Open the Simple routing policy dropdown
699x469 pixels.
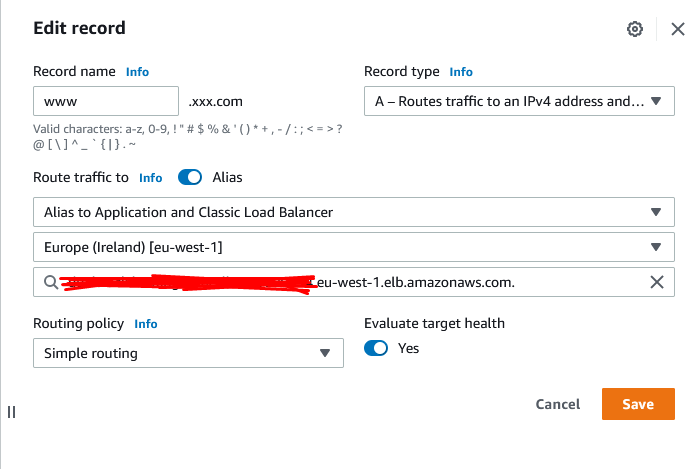click(188, 353)
